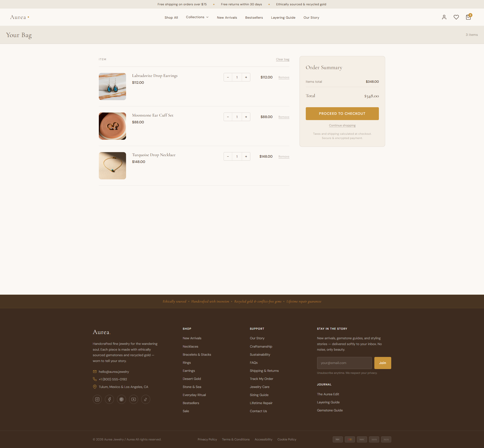Image resolution: width=484 pixels, height=448 pixels.
Task: Visit Aurea's Pinterest page
Action: click(122, 399)
